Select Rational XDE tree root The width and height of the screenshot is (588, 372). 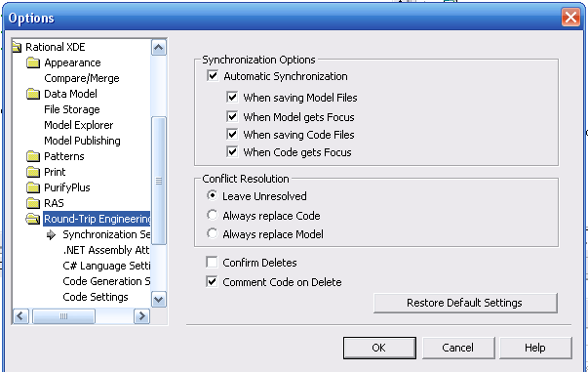56,47
